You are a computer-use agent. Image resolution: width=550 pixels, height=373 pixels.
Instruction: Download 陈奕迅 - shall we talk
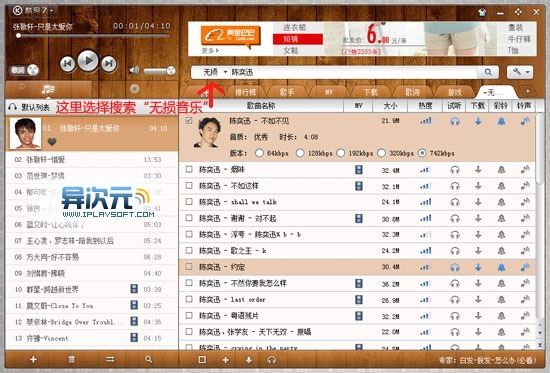click(x=478, y=202)
